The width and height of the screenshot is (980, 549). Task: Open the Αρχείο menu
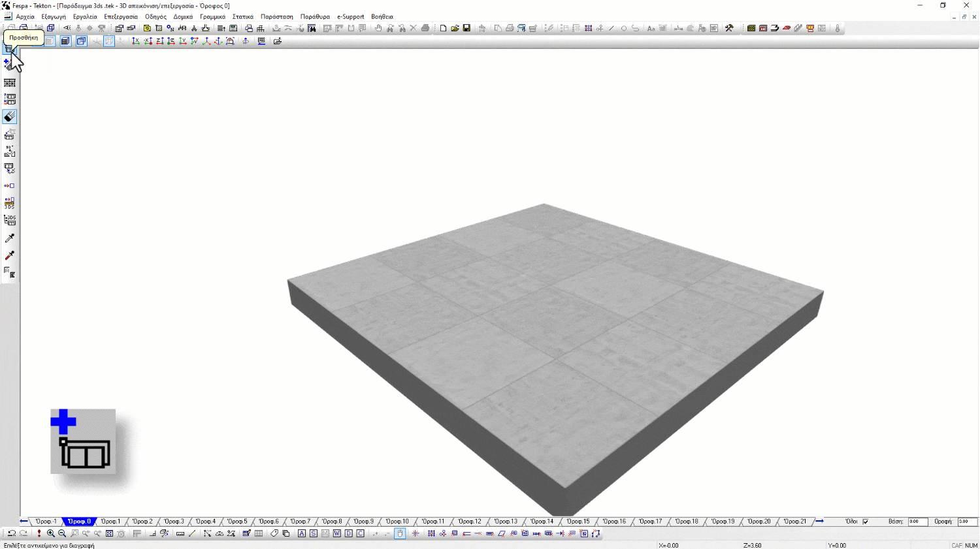pos(25,17)
